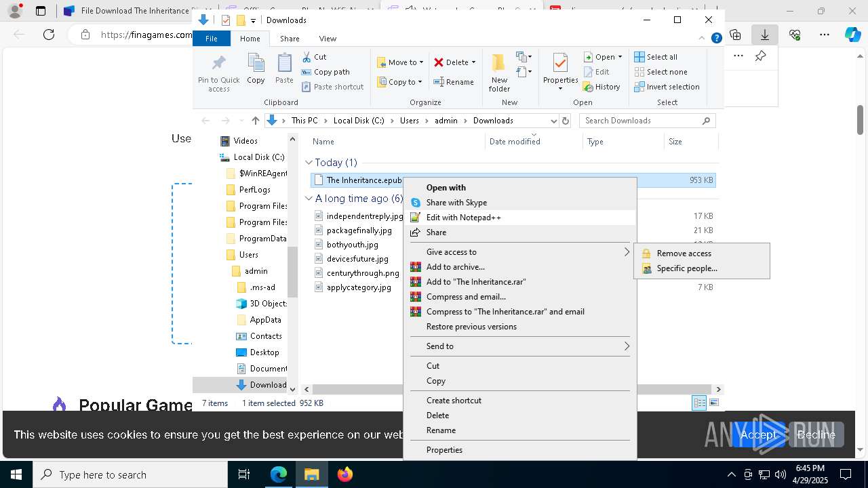Choose Open with from context menu
Screen dimensions: 868x488
(x=519, y=188)
